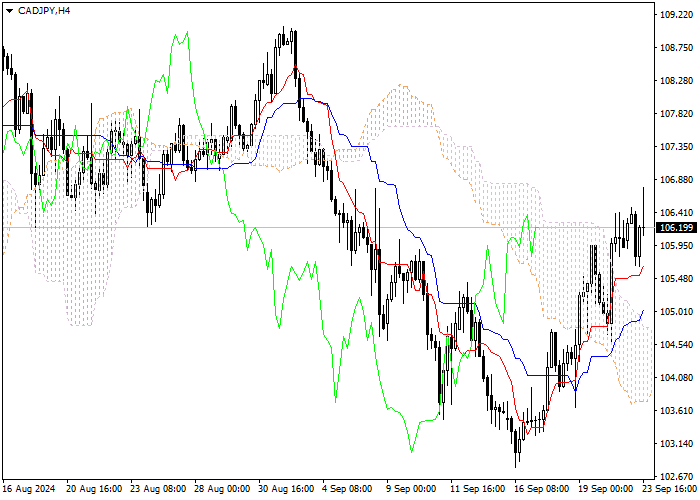Click the 9 Sep 00:00 time label
The height and width of the screenshot is (500, 700).
click(411, 489)
